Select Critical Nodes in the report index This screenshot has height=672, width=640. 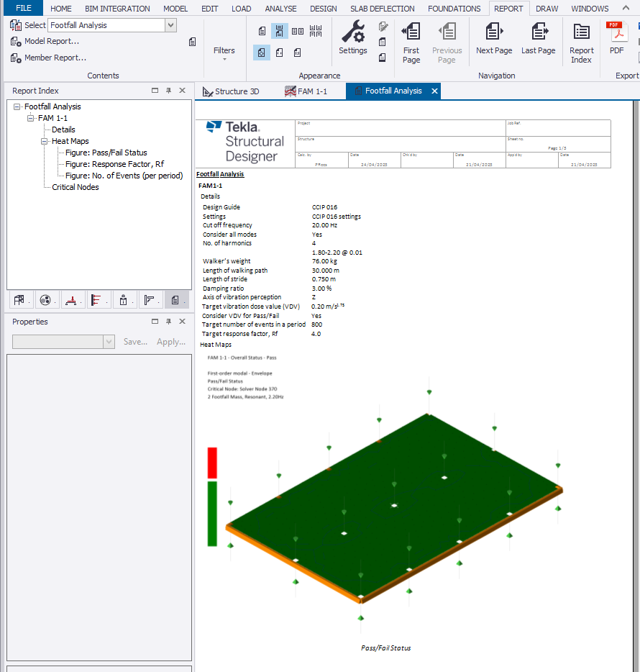click(75, 187)
